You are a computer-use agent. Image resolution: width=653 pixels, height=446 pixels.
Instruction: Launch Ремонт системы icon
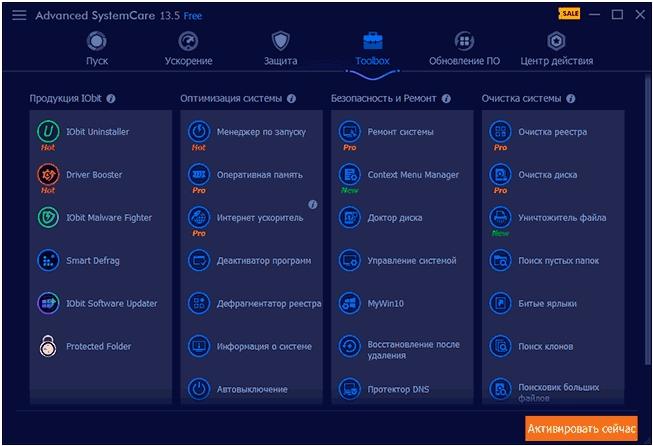click(350, 132)
